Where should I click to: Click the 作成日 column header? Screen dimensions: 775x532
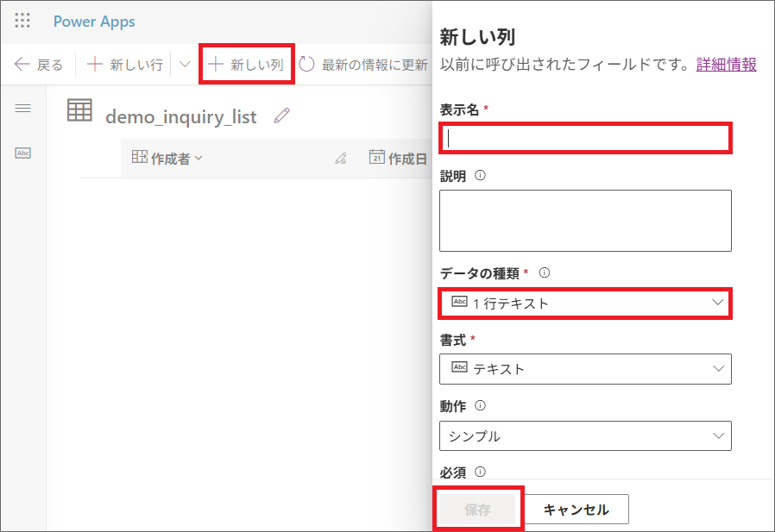(x=398, y=158)
